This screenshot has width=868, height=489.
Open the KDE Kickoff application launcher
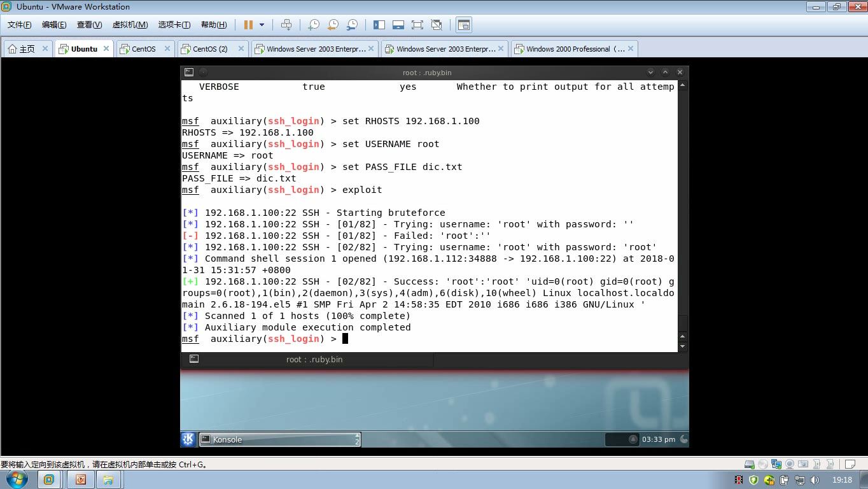coord(188,439)
